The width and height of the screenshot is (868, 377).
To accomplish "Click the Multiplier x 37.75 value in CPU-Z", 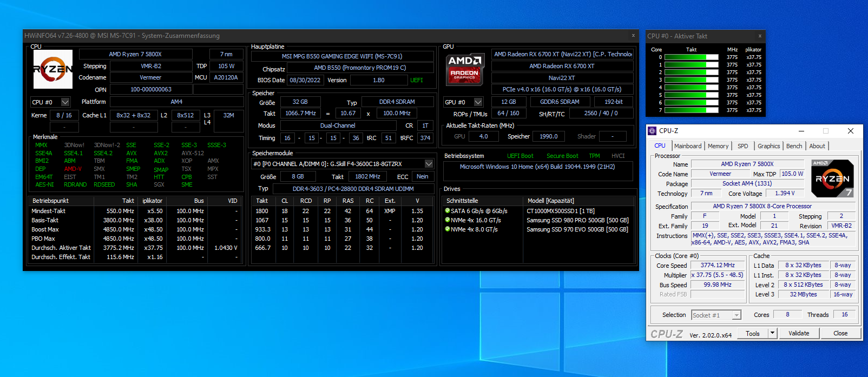I will click(x=718, y=275).
